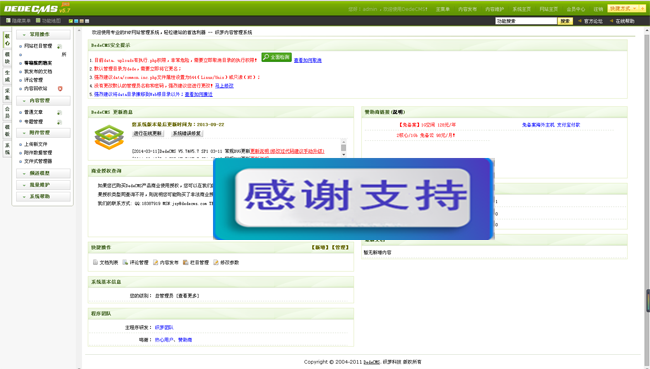Open the 快捷方式 dropdown in header
650x369 pixels.
pos(626,8)
